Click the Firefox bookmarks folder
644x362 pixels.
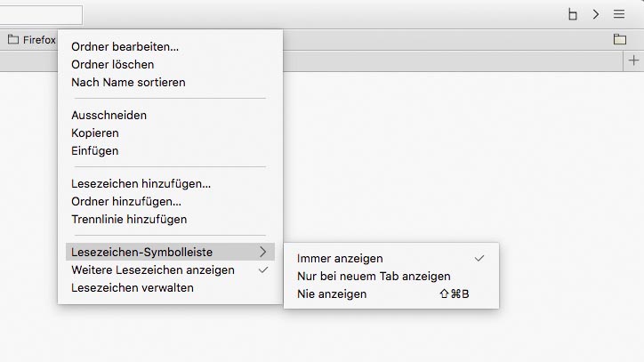point(32,39)
